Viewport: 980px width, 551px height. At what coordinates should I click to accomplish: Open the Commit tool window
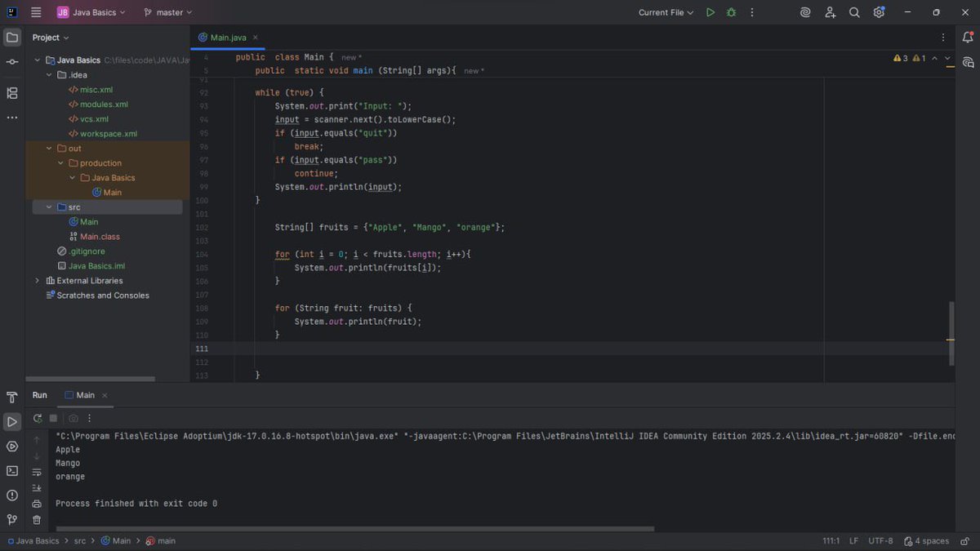click(12, 62)
